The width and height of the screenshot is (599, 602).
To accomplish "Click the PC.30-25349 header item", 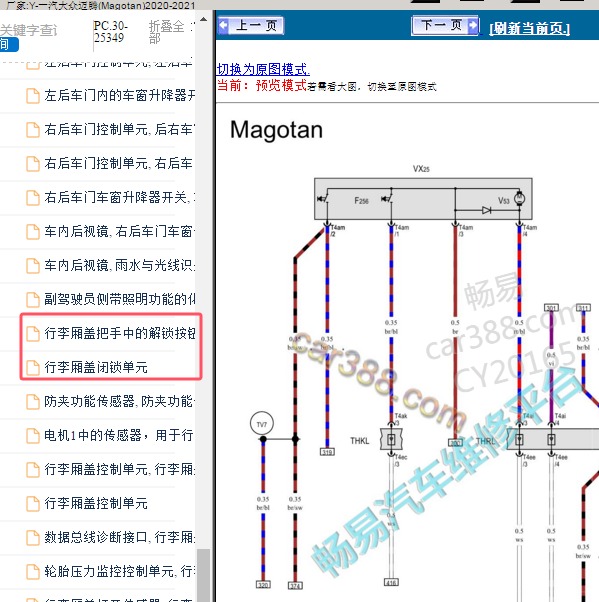I will tap(110, 32).
